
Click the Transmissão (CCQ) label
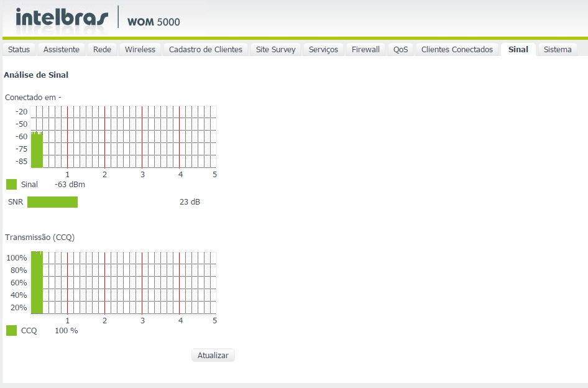(40, 237)
